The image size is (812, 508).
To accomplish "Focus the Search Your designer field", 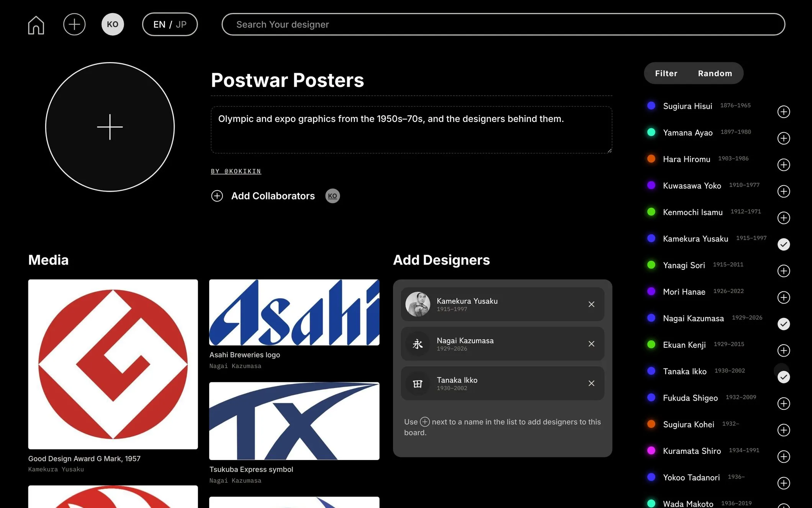I will click(x=503, y=25).
